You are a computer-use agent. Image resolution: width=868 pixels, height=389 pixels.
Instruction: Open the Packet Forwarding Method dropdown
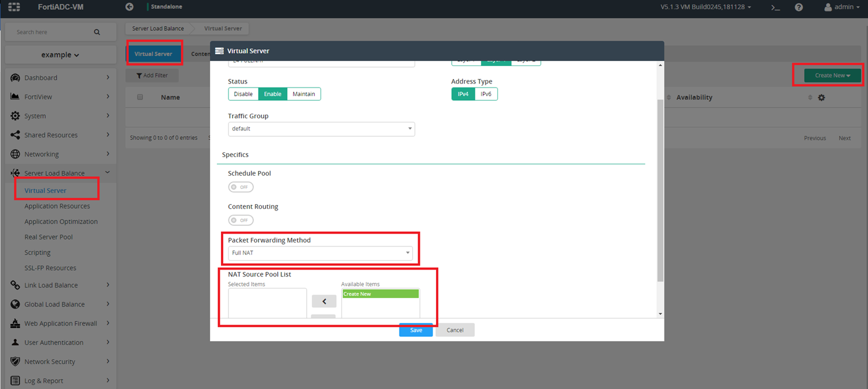coord(321,252)
